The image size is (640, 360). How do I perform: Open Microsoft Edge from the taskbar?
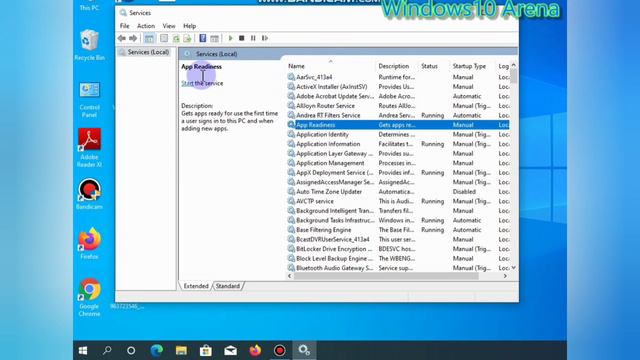tap(157, 351)
